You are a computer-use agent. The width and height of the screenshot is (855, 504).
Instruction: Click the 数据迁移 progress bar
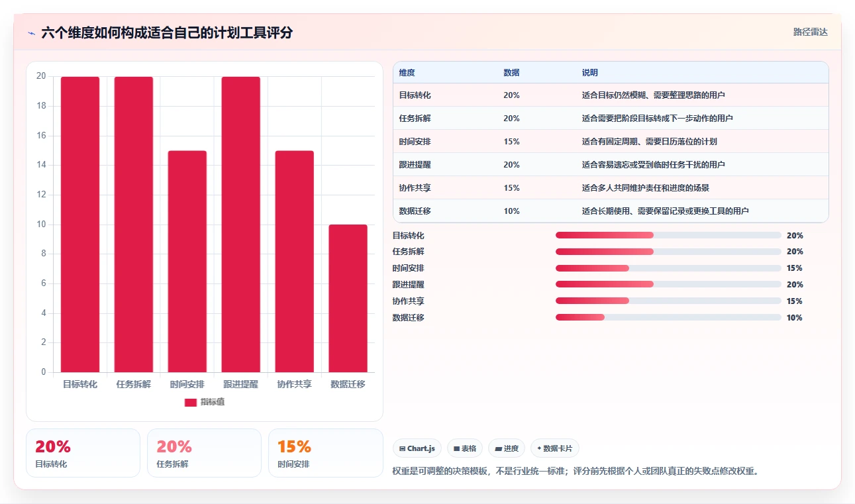(x=669, y=317)
